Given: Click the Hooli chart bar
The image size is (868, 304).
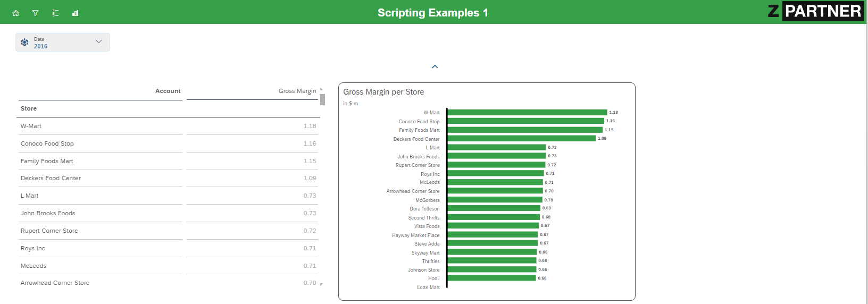Looking at the screenshot, I should coord(491,278).
